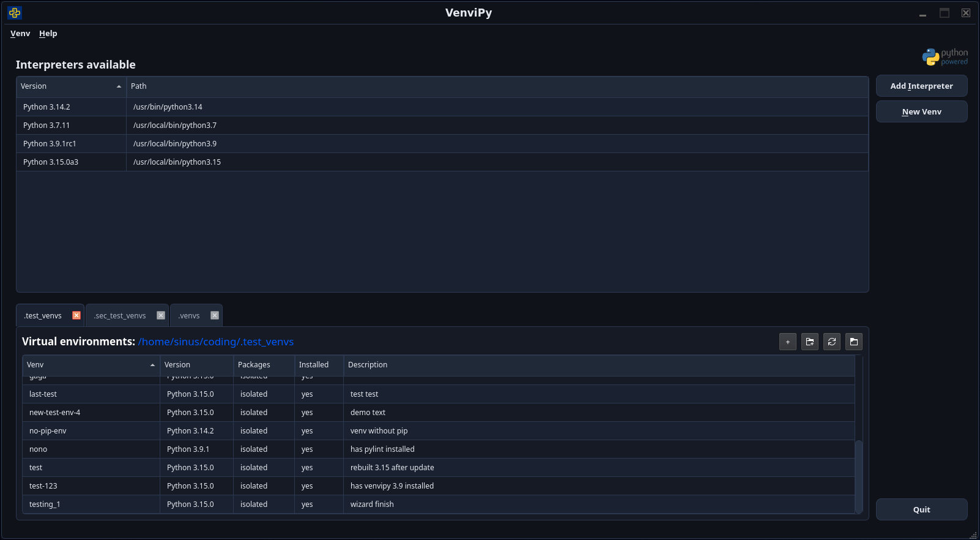Click the Add Interpreter button
980x540 pixels.
point(921,86)
